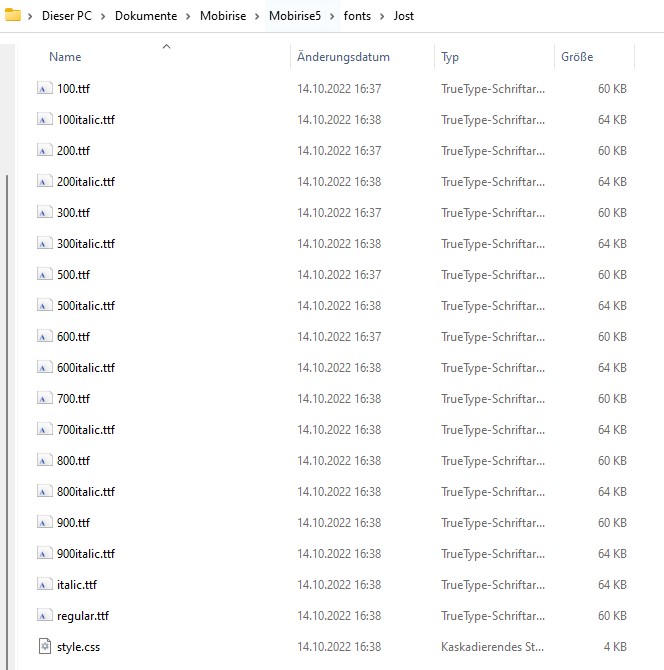Screen dimensions: 664x670
Task: Click the file icon of 200italic.ttf
Action: 44,182
